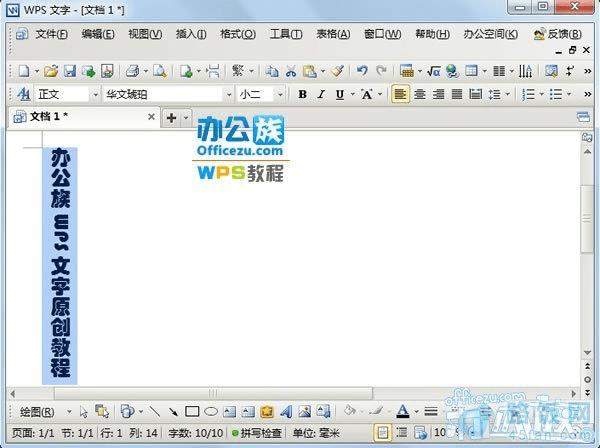Align text to the left

(400, 94)
